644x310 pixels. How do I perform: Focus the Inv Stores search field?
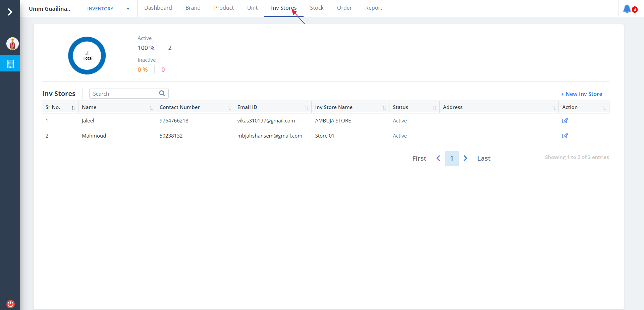click(x=124, y=94)
